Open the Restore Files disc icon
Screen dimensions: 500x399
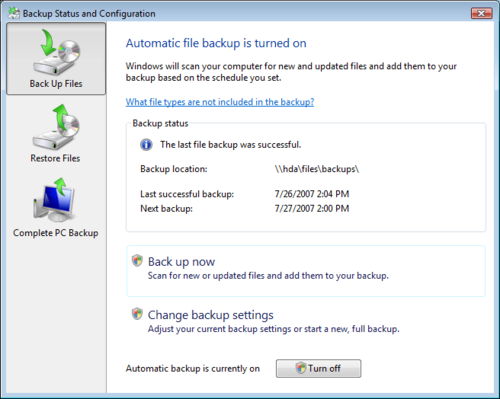coord(56,127)
